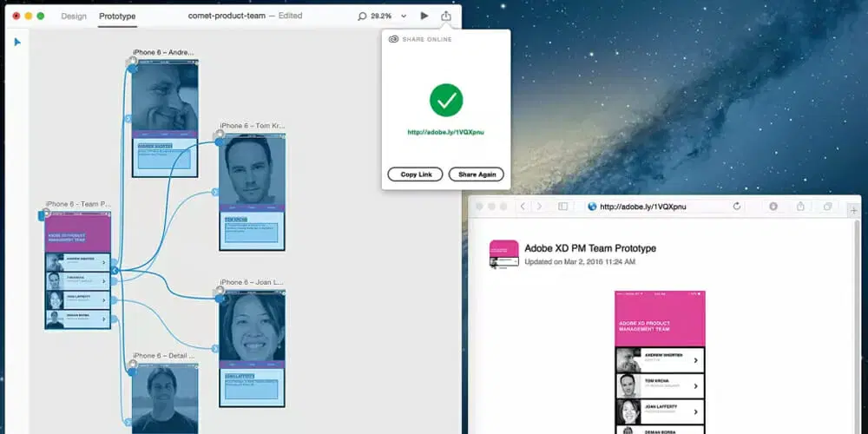
Task: Select the iPhone 6 – Joan L... artboard title
Action: (x=251, y=282)
